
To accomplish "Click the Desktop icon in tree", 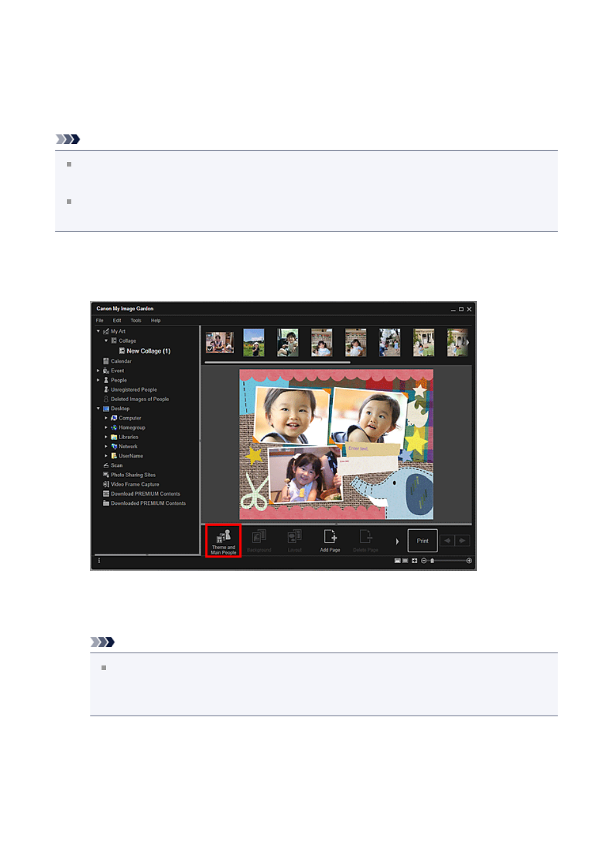I will (x=106, y=409).
